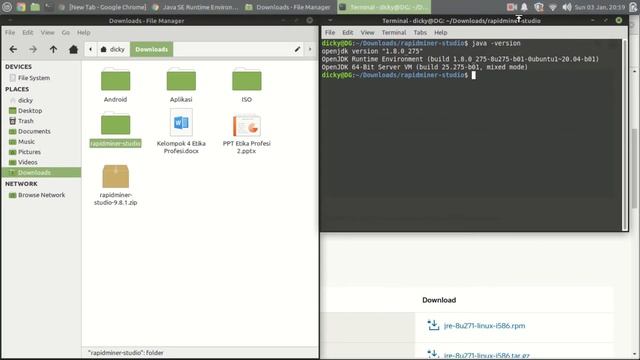
Task: Open notifications bell icon
Action: 524,7
